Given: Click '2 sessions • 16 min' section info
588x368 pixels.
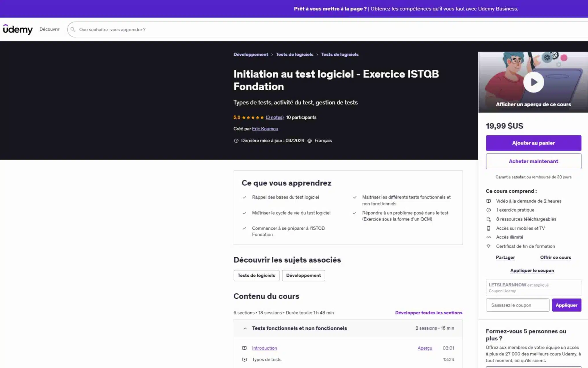Looking at the screenshot, I should pyautogui.click(x=435, y=328).
